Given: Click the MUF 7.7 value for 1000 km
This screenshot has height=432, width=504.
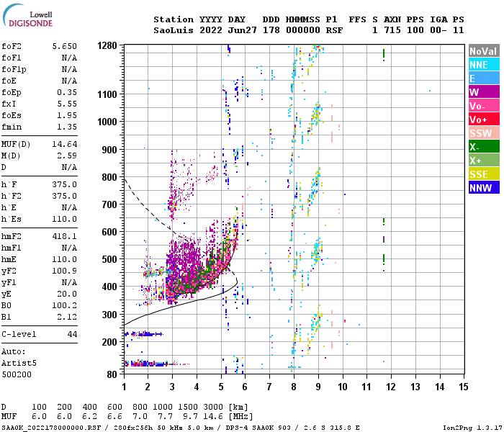Looking at the screenshot, I should (x=165, y=417).
